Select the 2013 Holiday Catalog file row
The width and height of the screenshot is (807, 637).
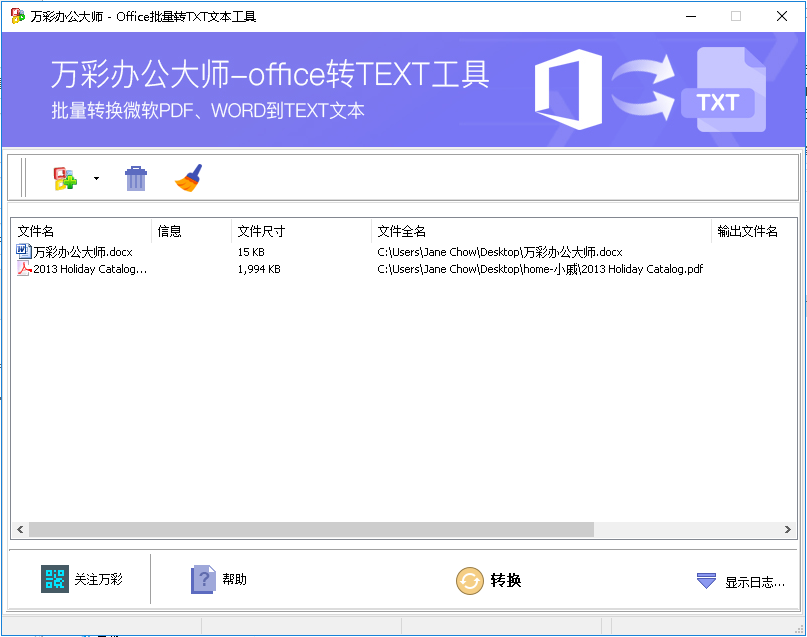[x=404, y=269]
